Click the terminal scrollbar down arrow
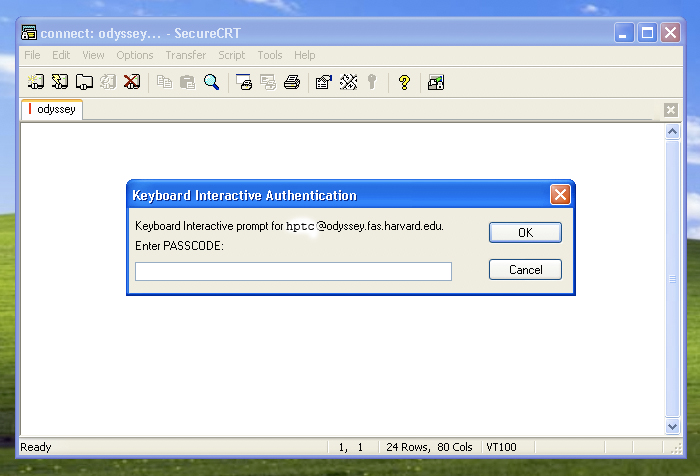700x476 pixels. pyautogui.click(x=672, y=426)
